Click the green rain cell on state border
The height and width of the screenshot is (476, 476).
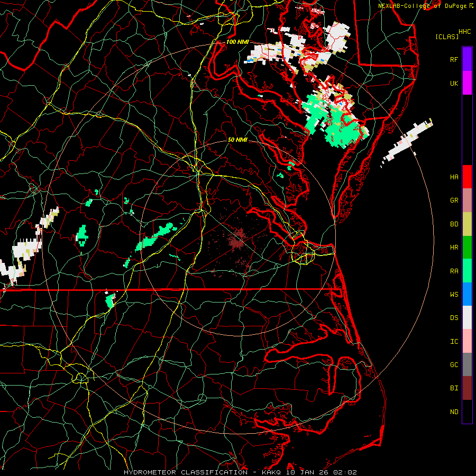111,300
